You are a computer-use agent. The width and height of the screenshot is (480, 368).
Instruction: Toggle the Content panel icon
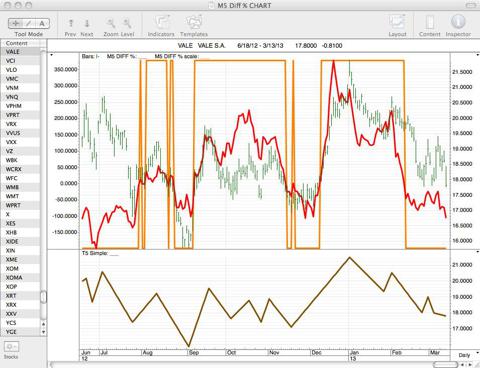[430, 22]
